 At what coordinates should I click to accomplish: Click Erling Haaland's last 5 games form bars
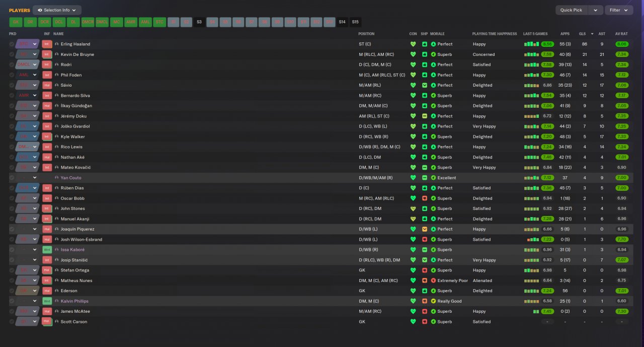(532, 44)
